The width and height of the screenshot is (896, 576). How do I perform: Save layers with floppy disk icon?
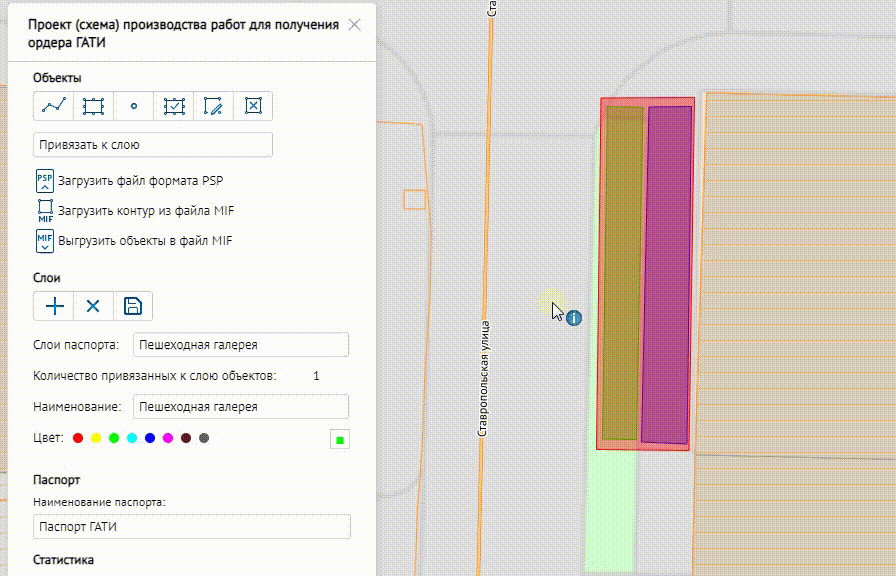coord(133,306)
